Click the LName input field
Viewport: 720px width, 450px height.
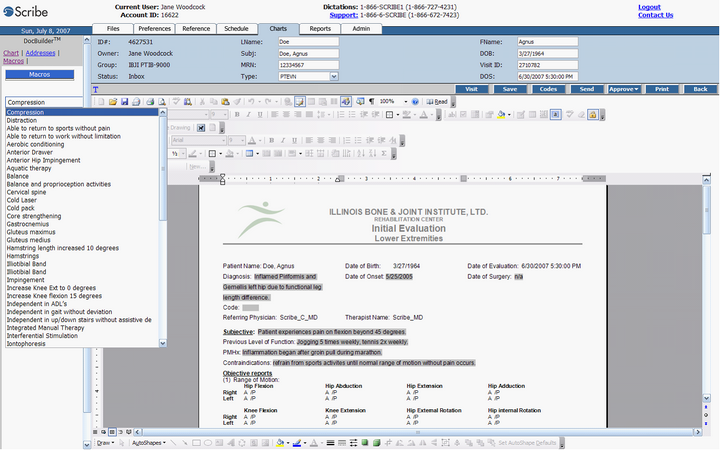[309, 42]
